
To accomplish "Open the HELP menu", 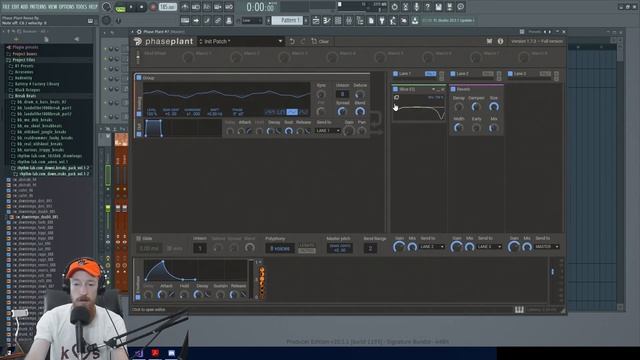I will (93, 7).
